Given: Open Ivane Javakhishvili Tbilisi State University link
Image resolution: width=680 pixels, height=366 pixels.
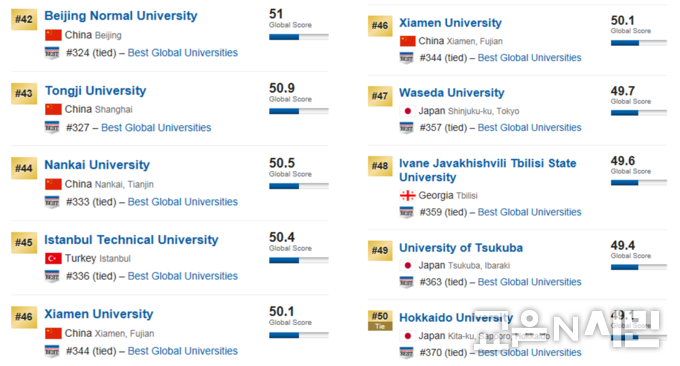Looking at the screenshot, I should click(x=487, y=170).
